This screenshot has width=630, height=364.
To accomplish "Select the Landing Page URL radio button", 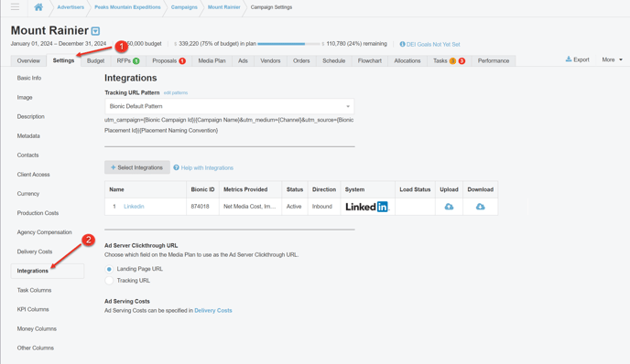I will (109, 269).
